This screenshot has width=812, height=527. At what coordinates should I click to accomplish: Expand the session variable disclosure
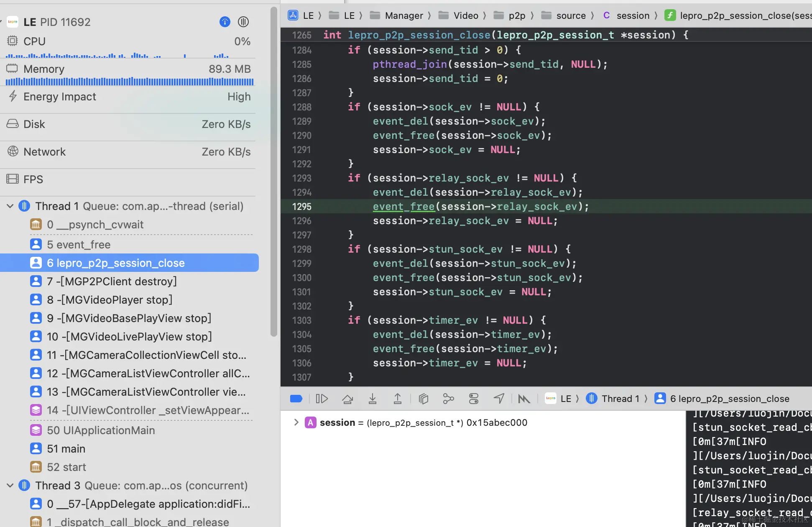pyautogui.click(x=296, y=422)
